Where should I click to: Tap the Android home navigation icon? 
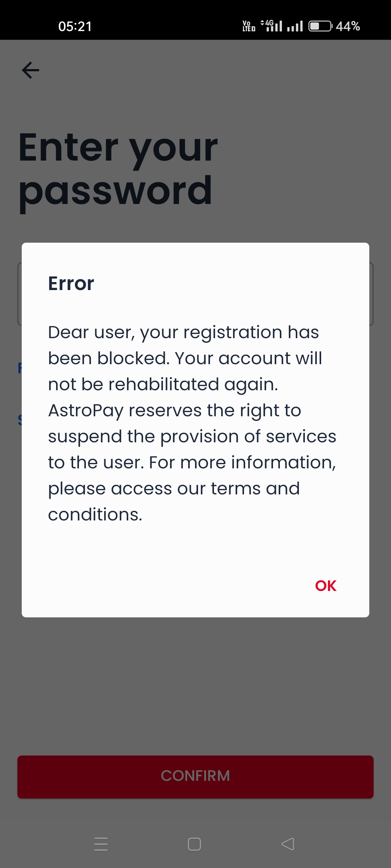[x=194, y=844]
